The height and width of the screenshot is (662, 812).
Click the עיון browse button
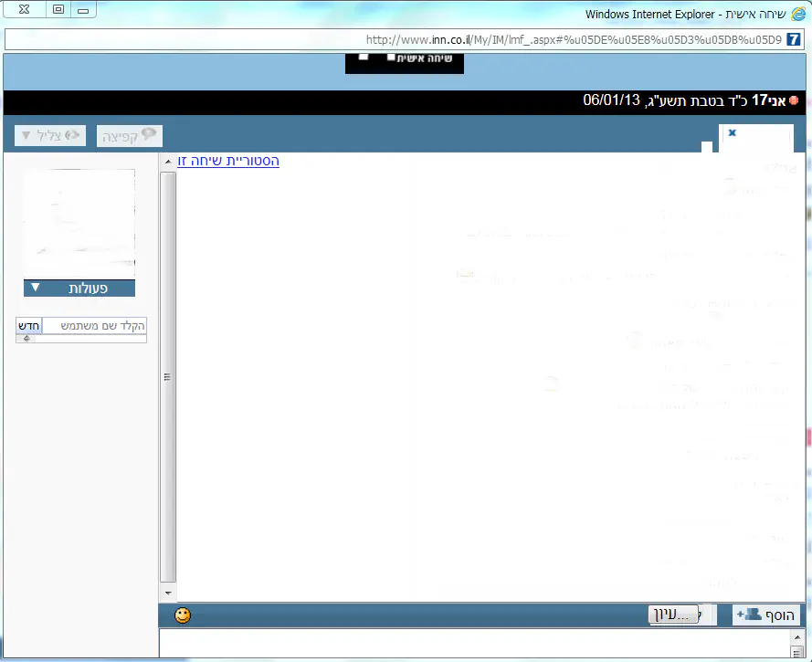[x=674, y=615]
